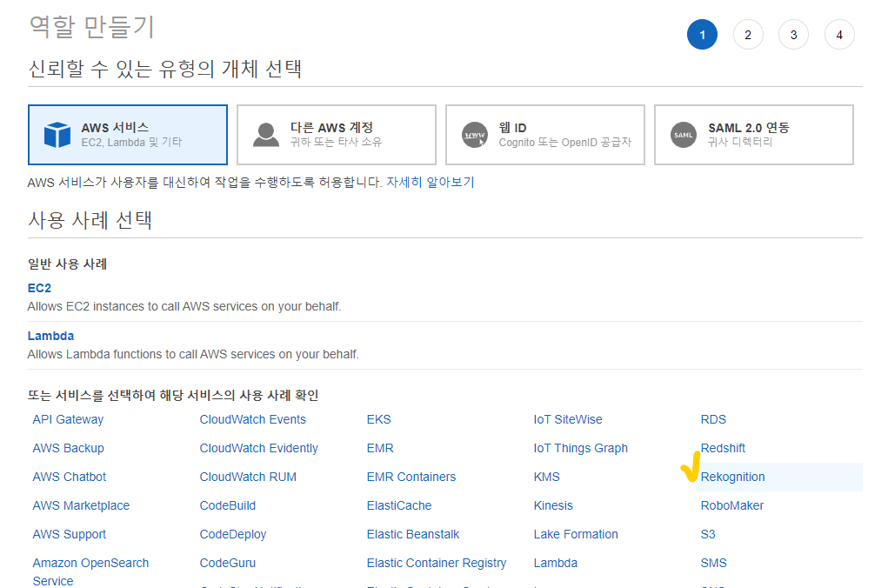The width and height of the screenshot is (888, 588).
Task: Select CodeDeploy service
Action: [233, 534]
